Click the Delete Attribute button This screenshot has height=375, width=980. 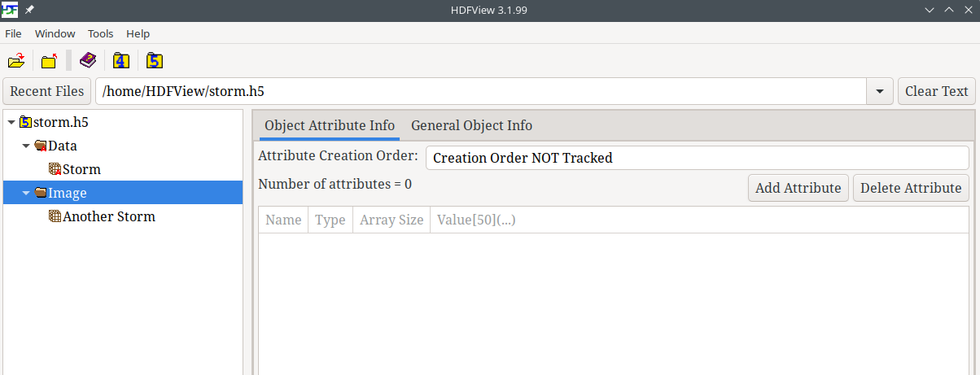click(x=911, y=188)
